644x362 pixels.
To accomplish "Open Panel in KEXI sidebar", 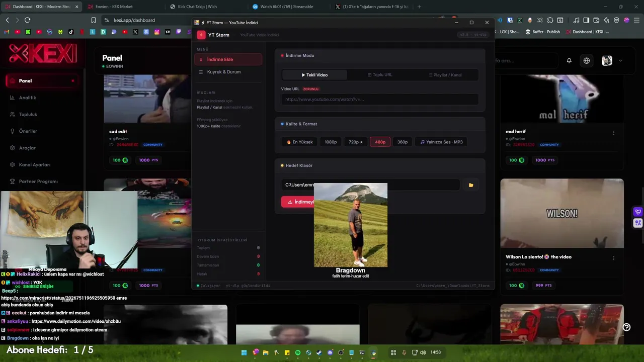I will (x=42, y=81).
